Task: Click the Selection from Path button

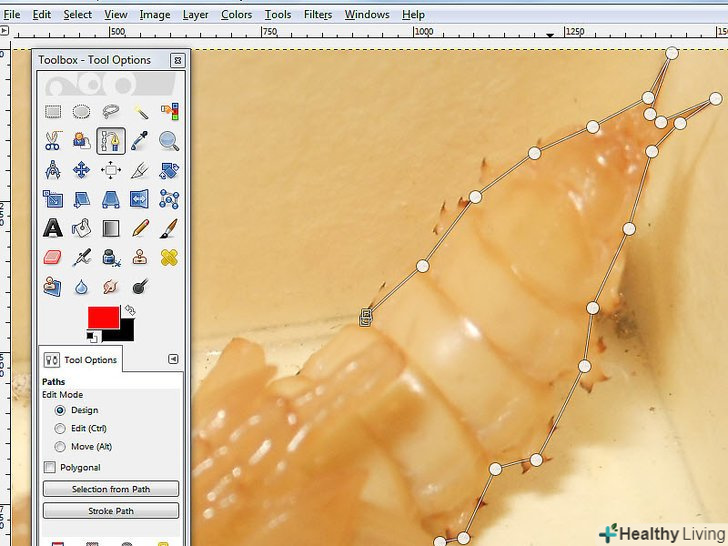Action: click(111, 489)
